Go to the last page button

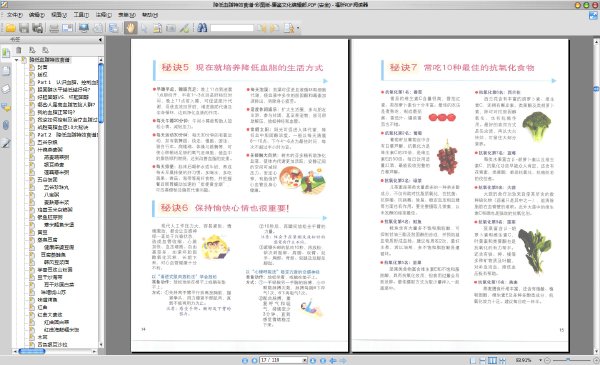click(323, 360)
